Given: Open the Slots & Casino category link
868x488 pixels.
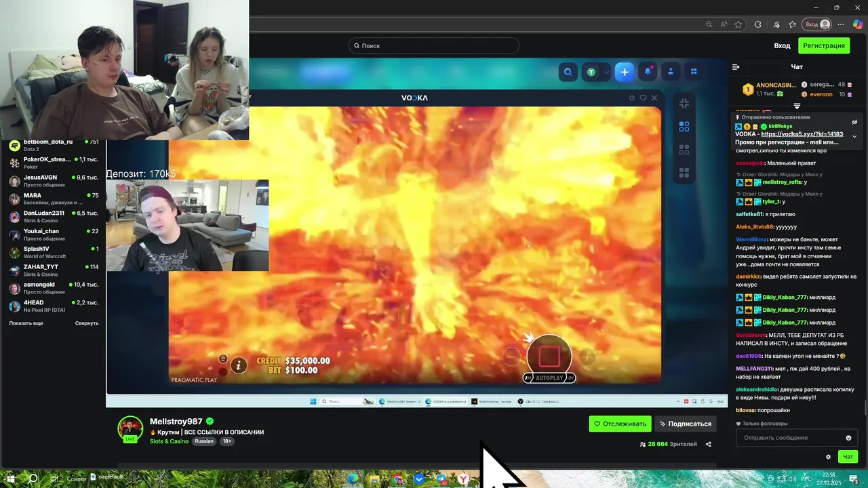Looking at the screenshot, I should [169, 441].
